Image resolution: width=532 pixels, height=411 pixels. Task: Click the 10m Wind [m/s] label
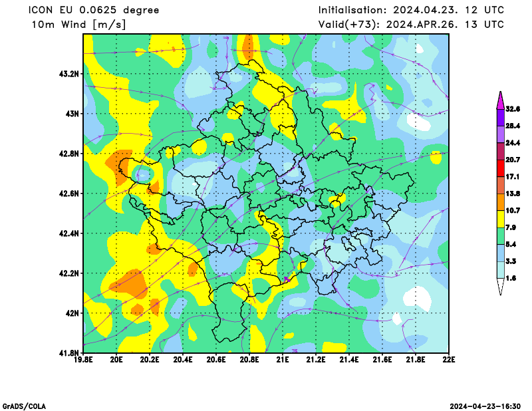point(78,25)
